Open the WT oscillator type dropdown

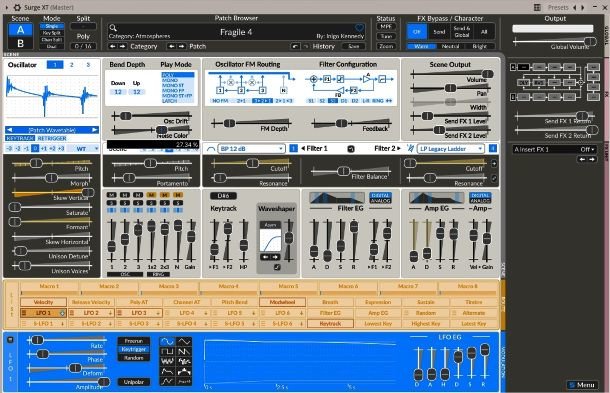[83, 149]
